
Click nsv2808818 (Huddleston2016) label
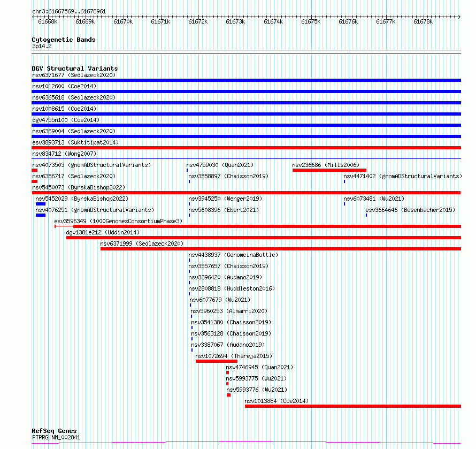pyautogui.click(x=232, y=288)
